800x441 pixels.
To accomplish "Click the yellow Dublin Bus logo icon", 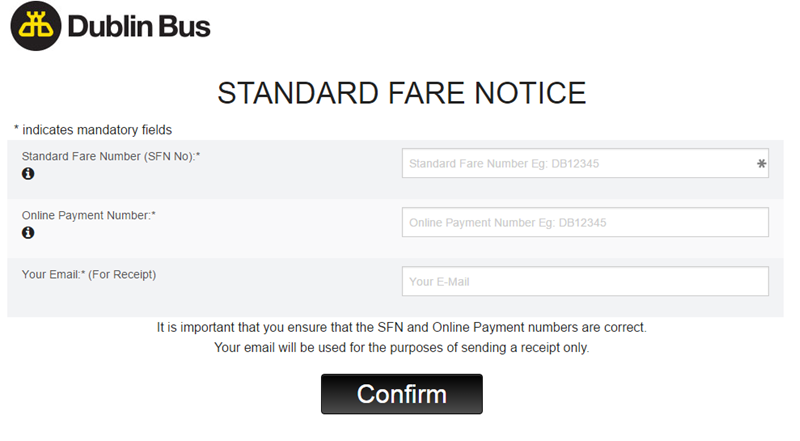I will (36, 26).
